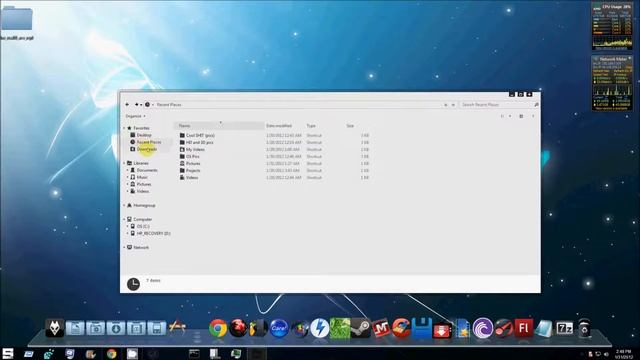Expand the Music library node
This screenshot has height=360, width=640.
[128, 177]
